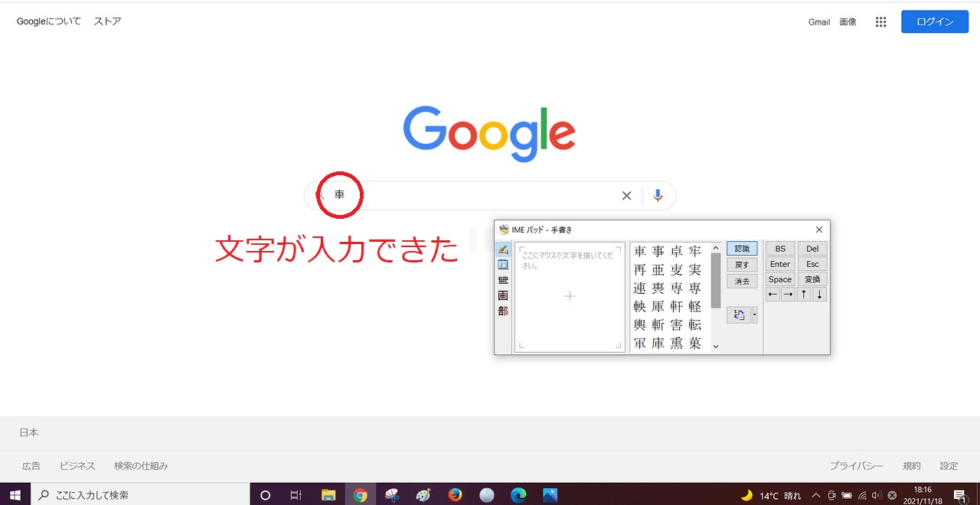Close the IME Pad window
This screenshot has width=980, height=505.
819,230
